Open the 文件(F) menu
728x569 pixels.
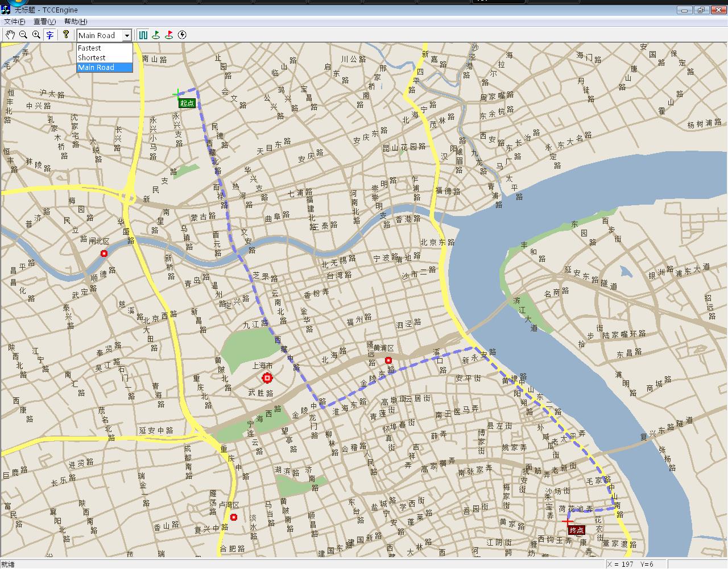pos(14,22)
